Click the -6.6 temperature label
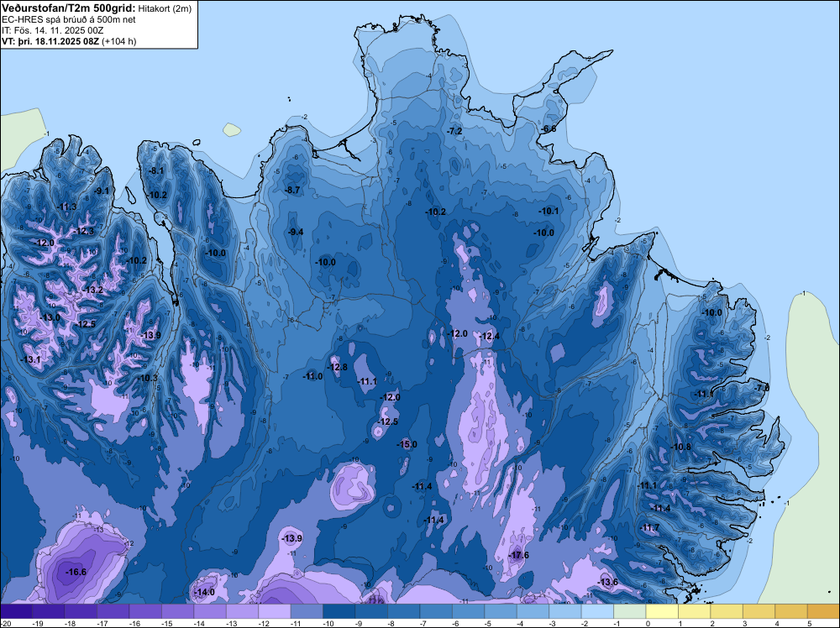This screenshot has width=840, height=628. (548, 128)
